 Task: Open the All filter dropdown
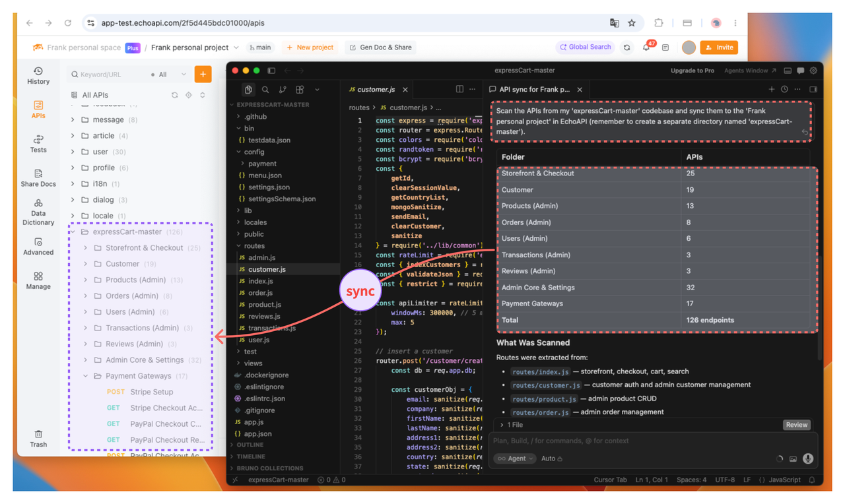click(x=169, y=75)
